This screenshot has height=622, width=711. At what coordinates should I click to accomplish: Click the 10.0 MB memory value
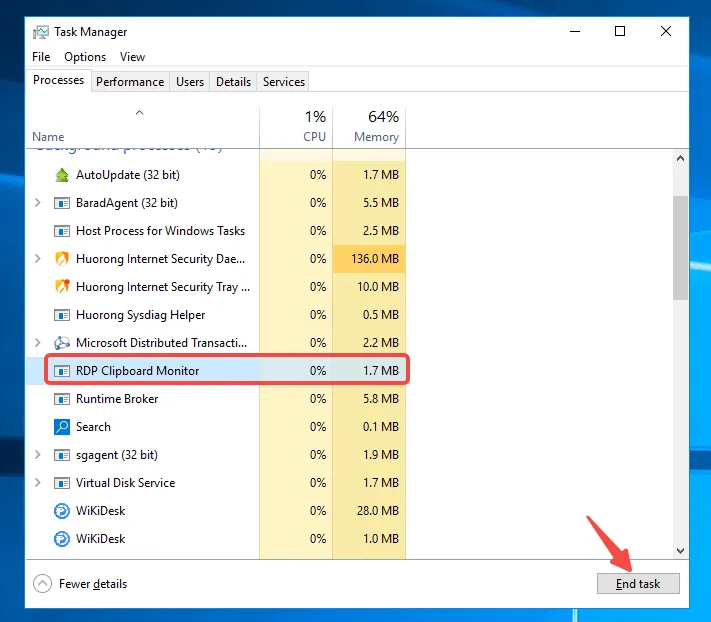378,287
